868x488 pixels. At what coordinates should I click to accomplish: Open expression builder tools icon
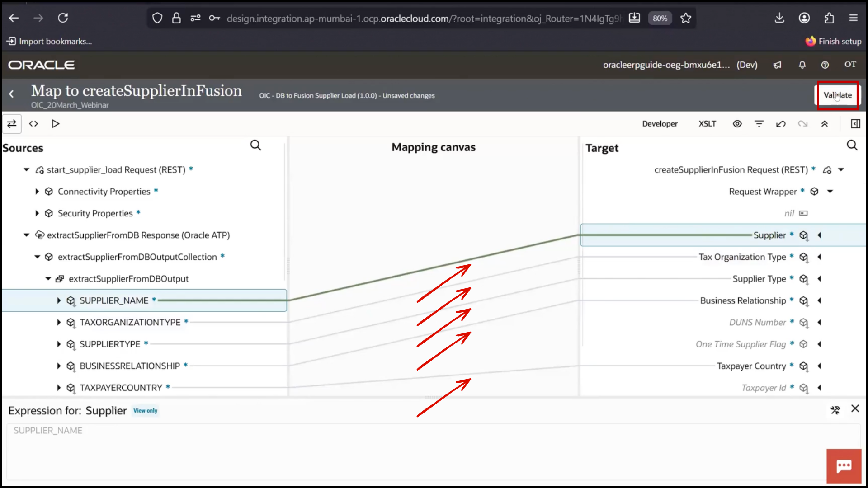[835, 410]
